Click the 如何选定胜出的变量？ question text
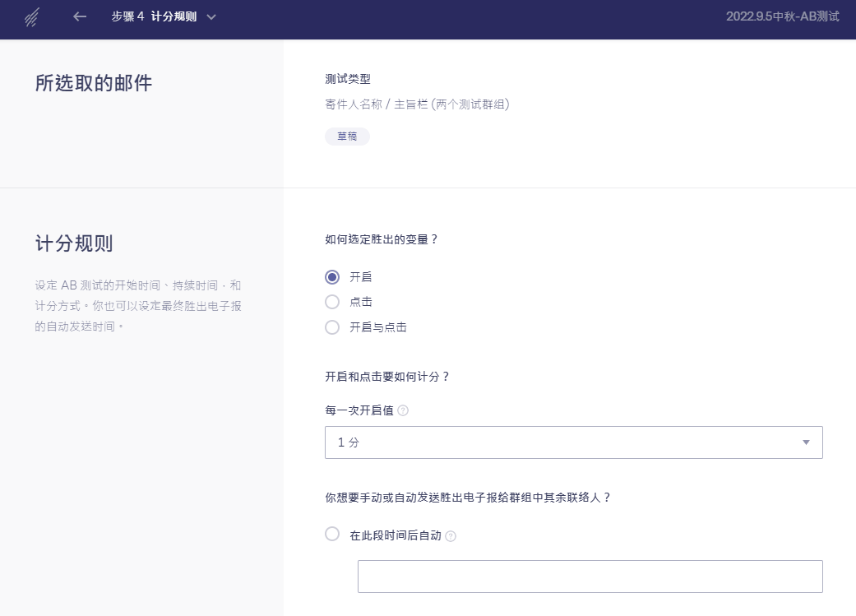This screenshot has height=616, width=856. pyautogui.click(x=381, y=239)
